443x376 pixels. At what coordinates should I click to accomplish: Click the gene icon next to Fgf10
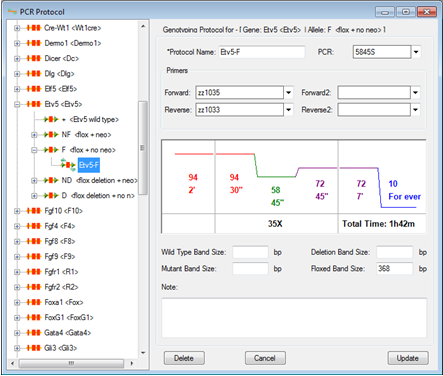pos(34,211)
